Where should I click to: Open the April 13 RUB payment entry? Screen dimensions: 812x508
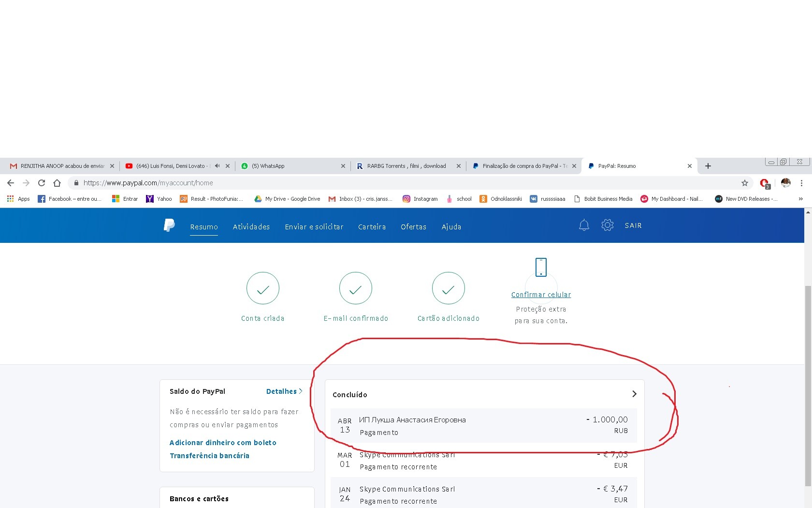483,426
